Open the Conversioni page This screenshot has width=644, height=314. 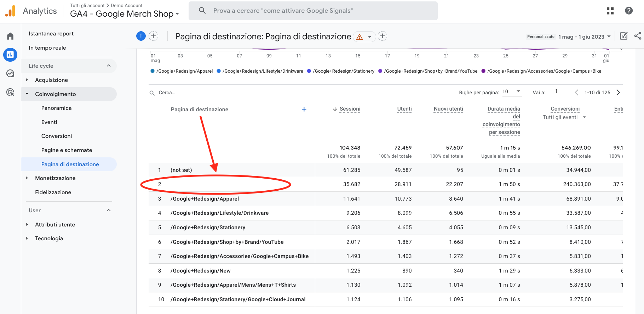pyautogui.click(x=57, y=136)
